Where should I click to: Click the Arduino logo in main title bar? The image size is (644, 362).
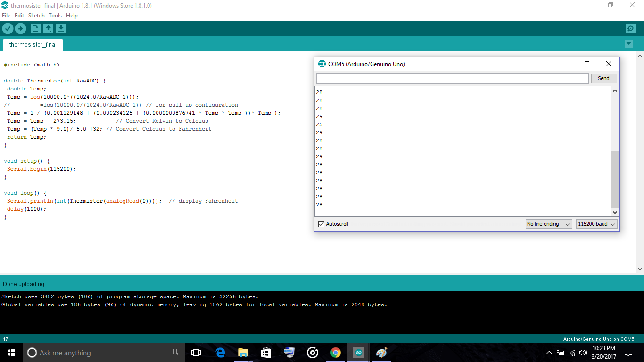coord(4,6)
